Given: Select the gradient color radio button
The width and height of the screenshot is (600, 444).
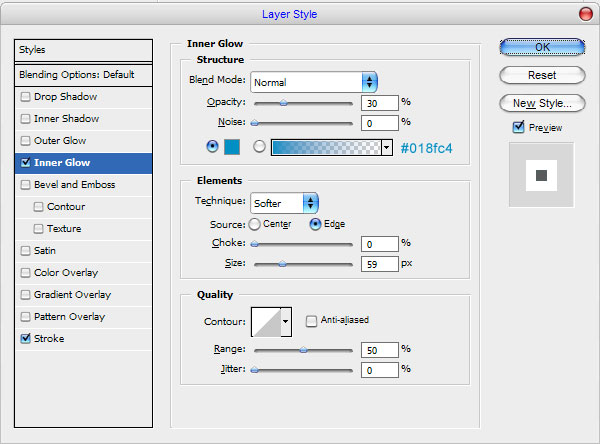Looking at the screenshot, I should pyautogui.click(x=259, y=147).
